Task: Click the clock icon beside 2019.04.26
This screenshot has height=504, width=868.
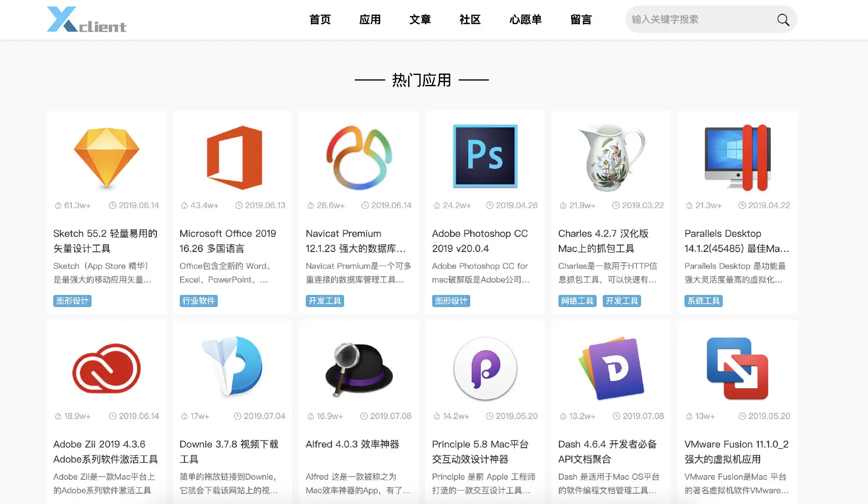Action: (x=489, y=205)
